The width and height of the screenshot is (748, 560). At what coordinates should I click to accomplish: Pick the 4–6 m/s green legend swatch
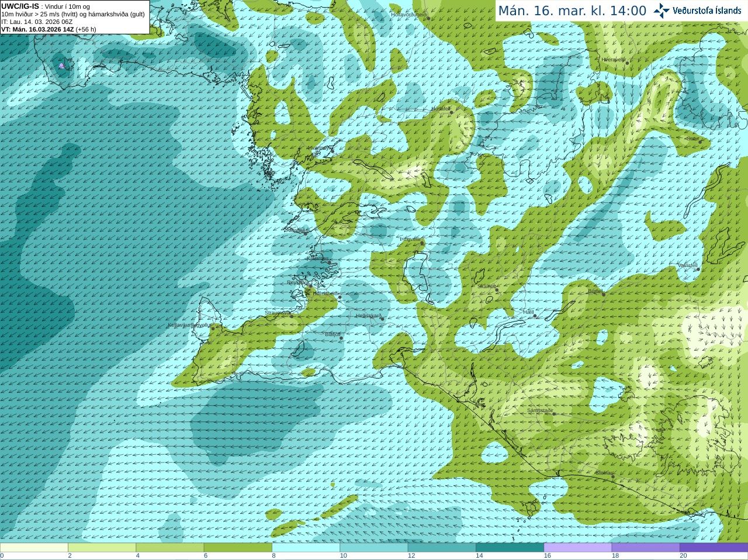coord(170,548)
